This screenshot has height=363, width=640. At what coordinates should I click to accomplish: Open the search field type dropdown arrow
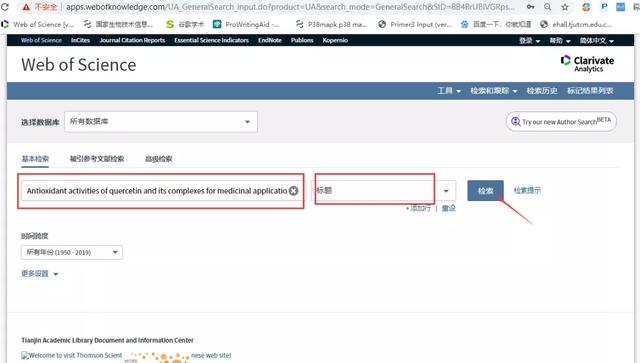pyautogui.click(x=446, y=191)
